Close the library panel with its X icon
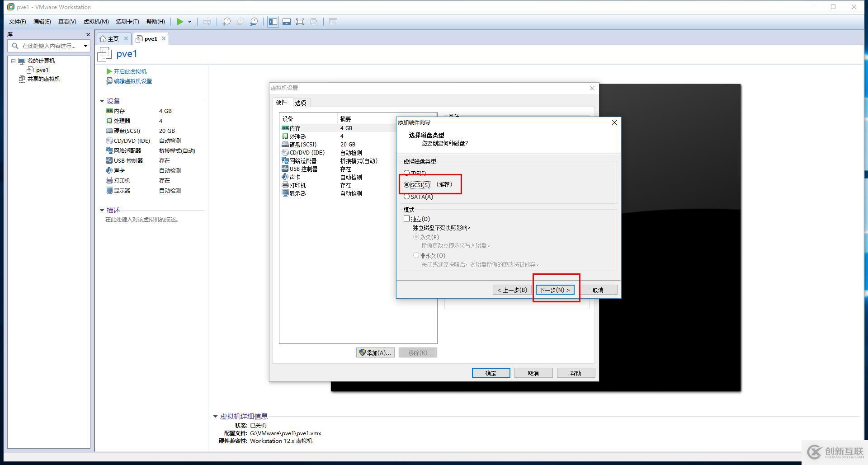This screenshot has height=465, width=868. coord(88,34)
